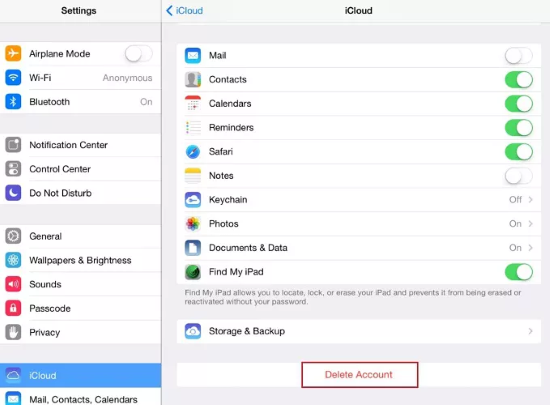Tap the Settings header title
Viewport: 550px width, 405px height.
click(x=79, y=11)
